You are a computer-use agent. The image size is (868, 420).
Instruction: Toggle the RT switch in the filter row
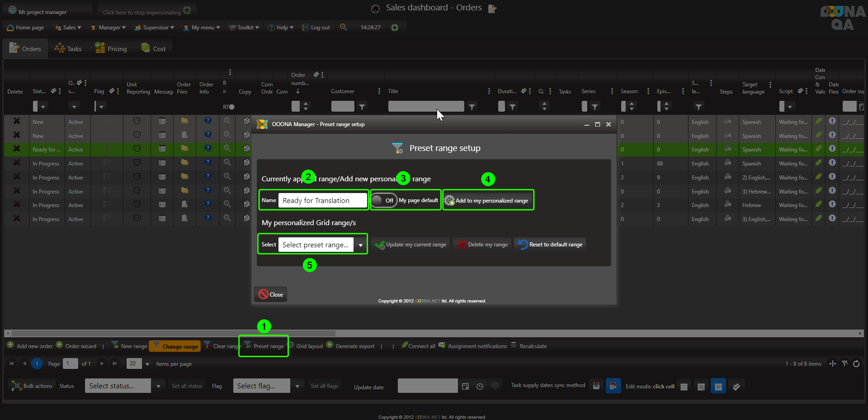click(x=231, y=107)
